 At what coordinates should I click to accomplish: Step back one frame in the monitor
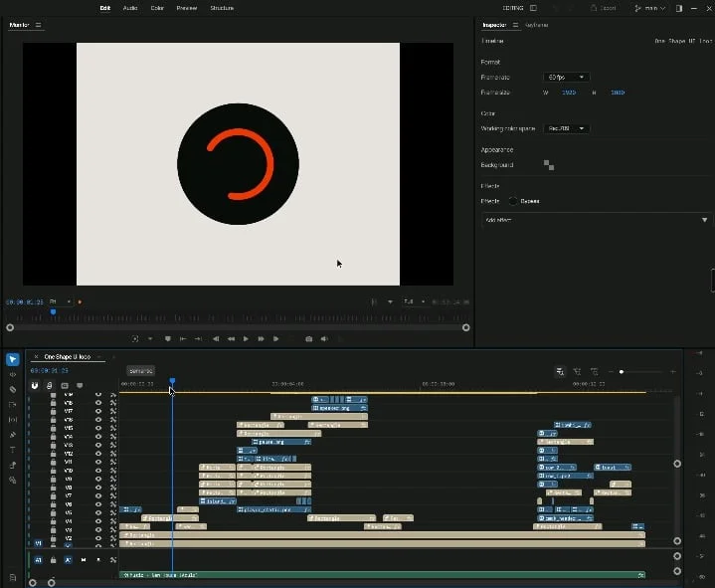[216, 339]
